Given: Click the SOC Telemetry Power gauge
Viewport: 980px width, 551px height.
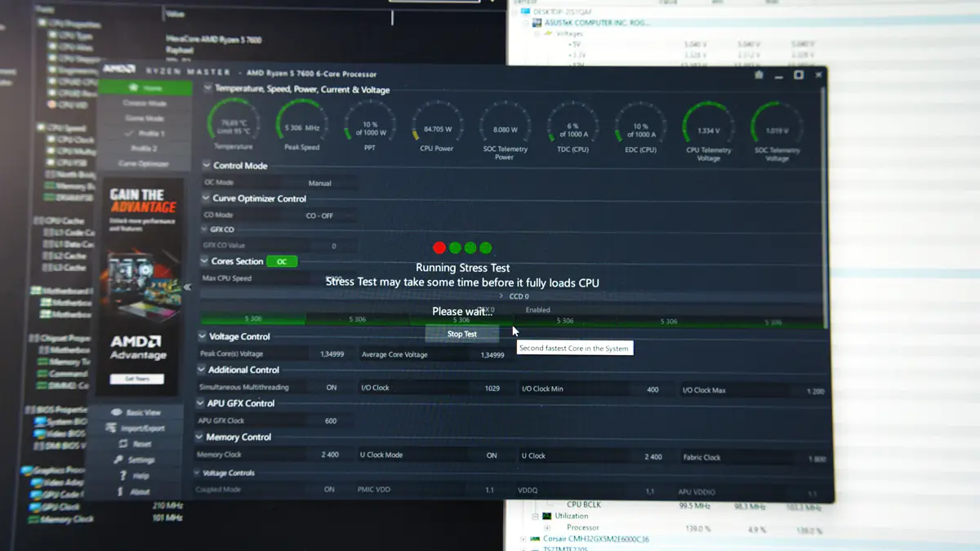Looking at the screenshot, I should tap(505, 129).
